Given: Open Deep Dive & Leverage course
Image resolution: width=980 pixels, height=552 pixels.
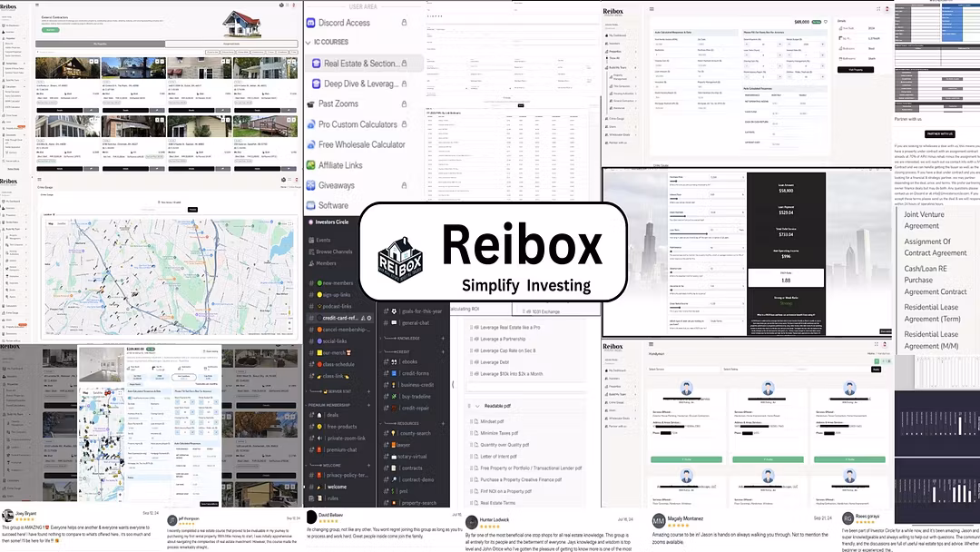Looking at the screenshot, I should (361, 84).
